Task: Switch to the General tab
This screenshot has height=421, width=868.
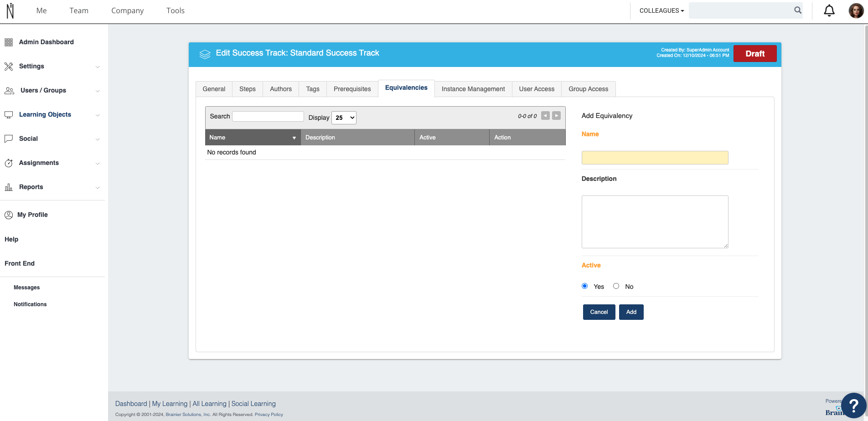Action: 214,89
